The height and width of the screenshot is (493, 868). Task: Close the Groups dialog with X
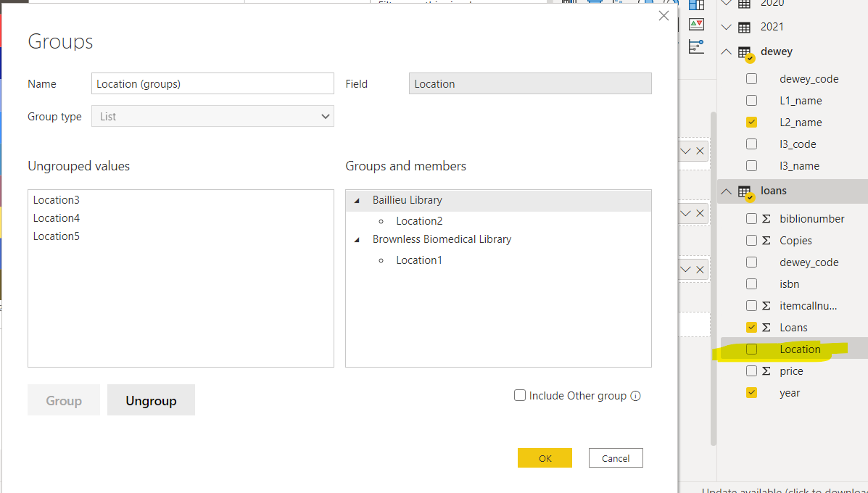664,16
